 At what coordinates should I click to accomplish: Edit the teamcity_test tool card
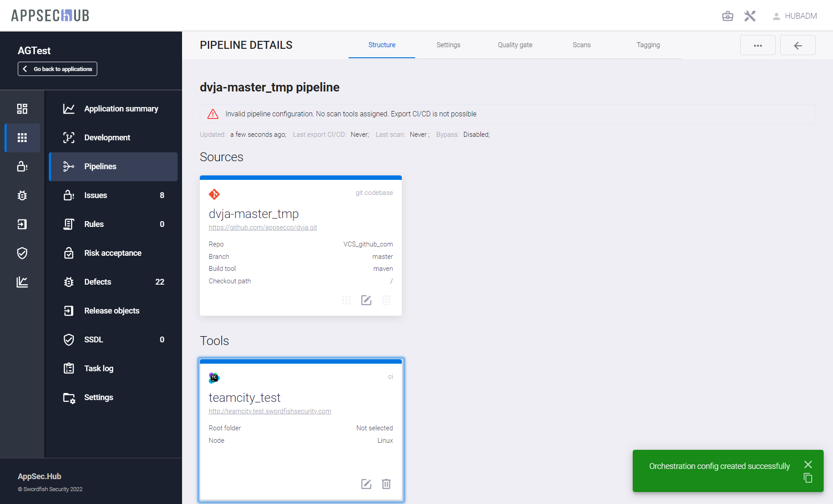(366, 484)
